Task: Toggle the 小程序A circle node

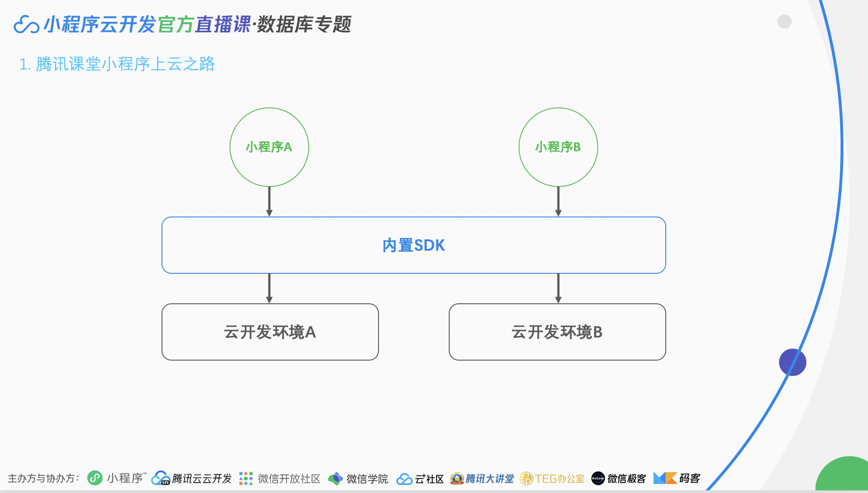Action: [269, 147]
